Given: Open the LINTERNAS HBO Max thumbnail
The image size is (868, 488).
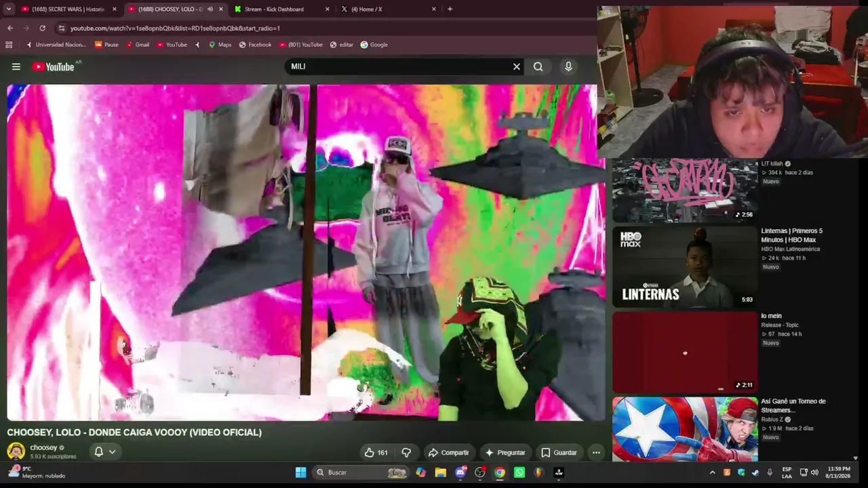Looking at the screenshot, I should point(684,267).
